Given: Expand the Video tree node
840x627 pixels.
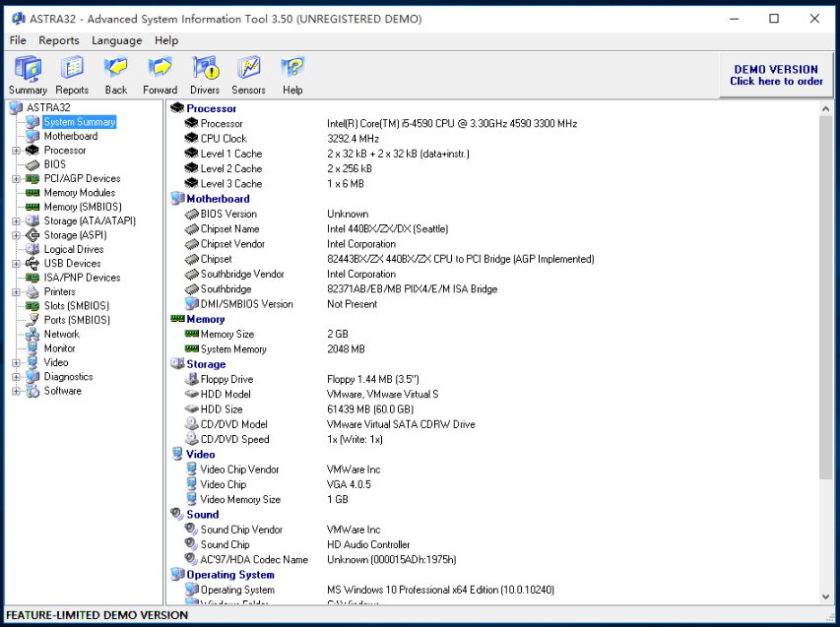Looking at the screenshot, I should (x=16, y=362).
